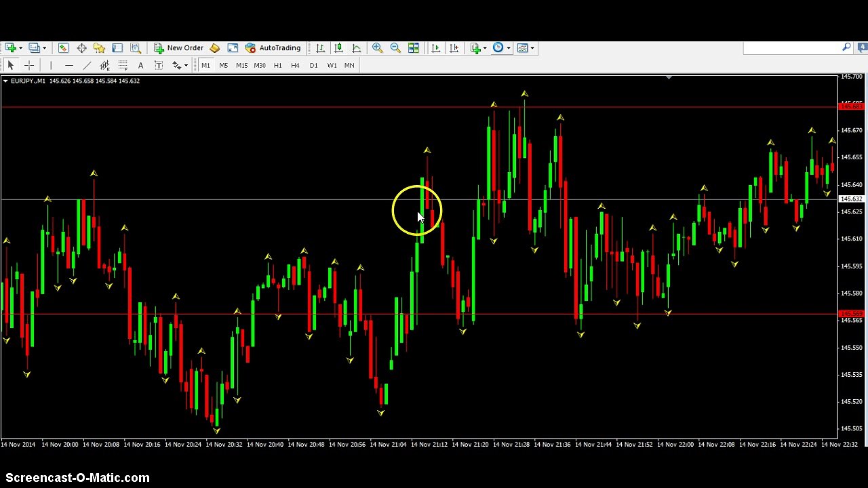Select the Text Label tool
868x488 pixels.
[159, 65]
